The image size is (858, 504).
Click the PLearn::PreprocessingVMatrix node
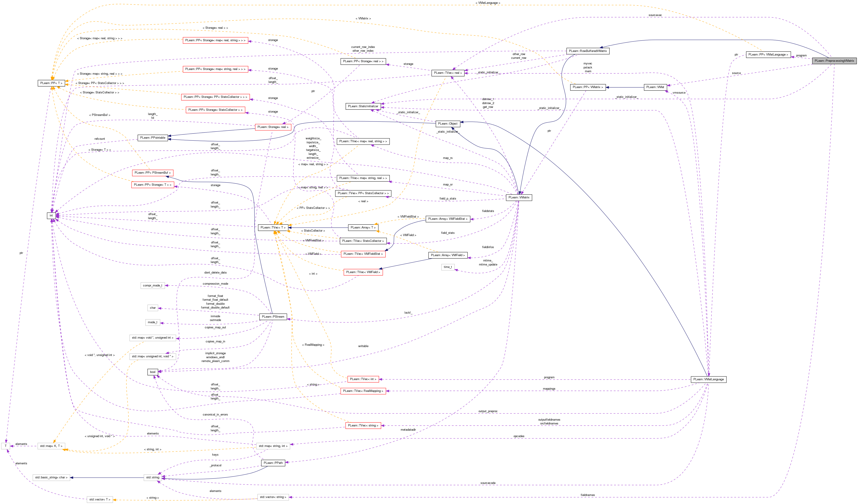tap(834, 61)
